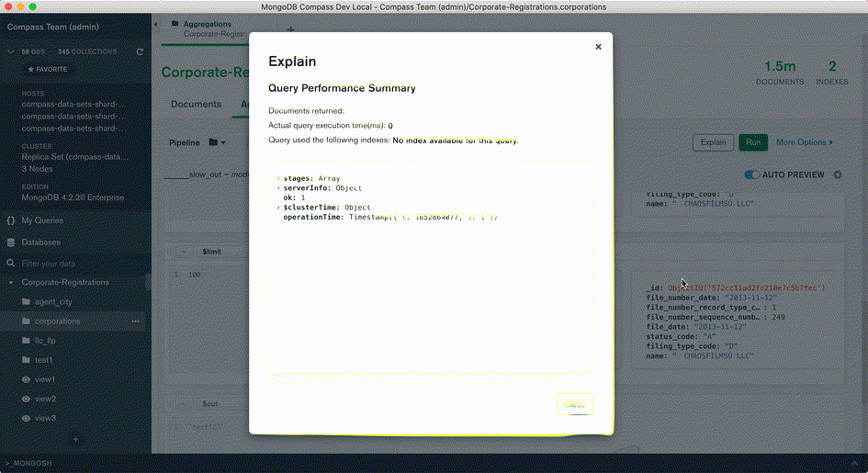Screen dimensions: 868x473
Task: Click the 1.5m Documents stat
Action: [x=780, y=73]
